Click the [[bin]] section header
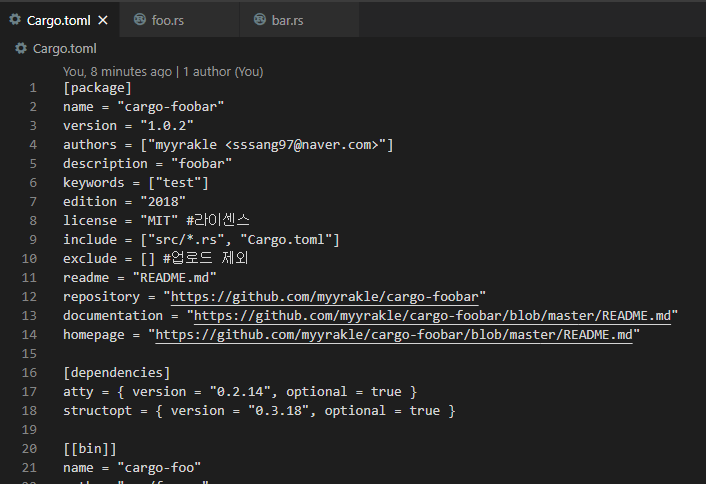Screen dimensions: 706x484 (89, 449)
